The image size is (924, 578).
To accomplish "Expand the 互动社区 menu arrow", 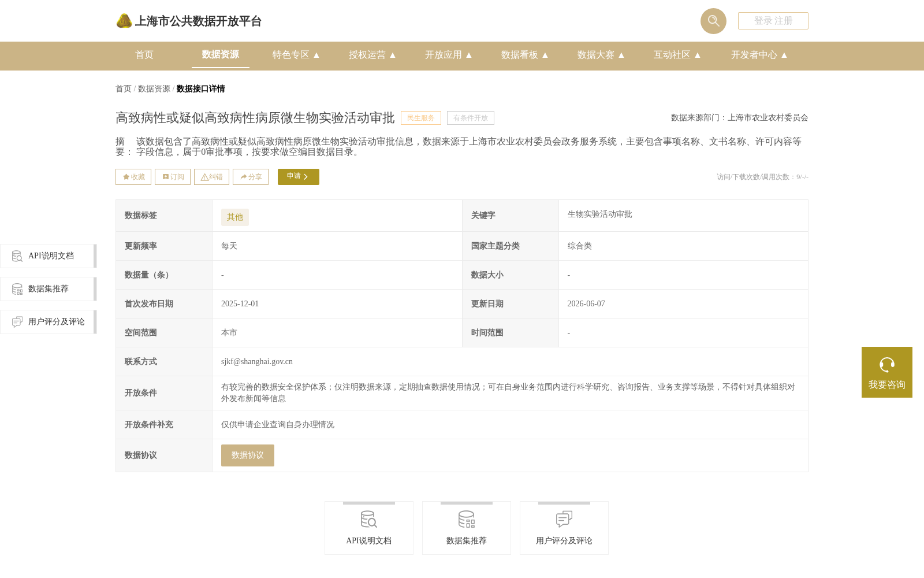I will tap(698, 55).
